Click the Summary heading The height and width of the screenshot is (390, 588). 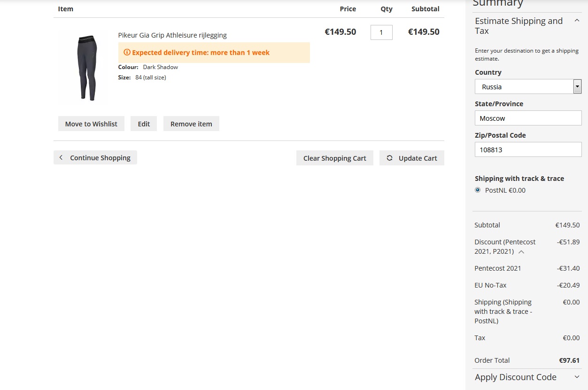coord(497,4)
